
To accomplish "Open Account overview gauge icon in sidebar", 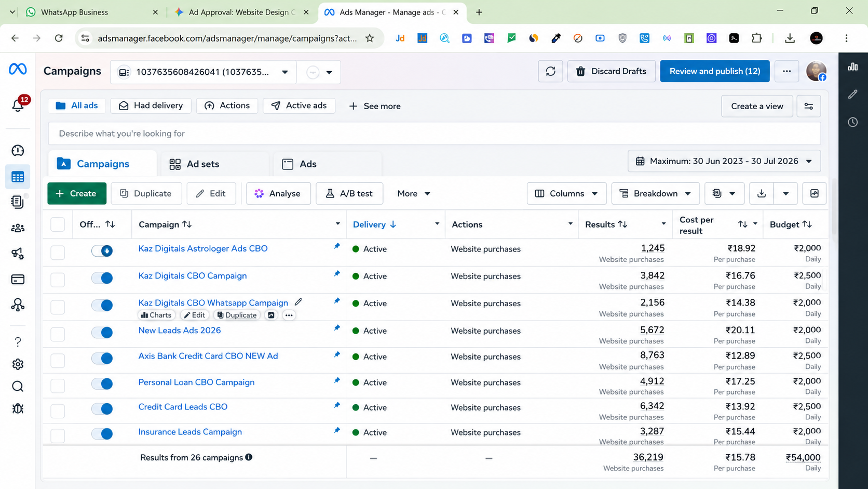I will [18, 151].
